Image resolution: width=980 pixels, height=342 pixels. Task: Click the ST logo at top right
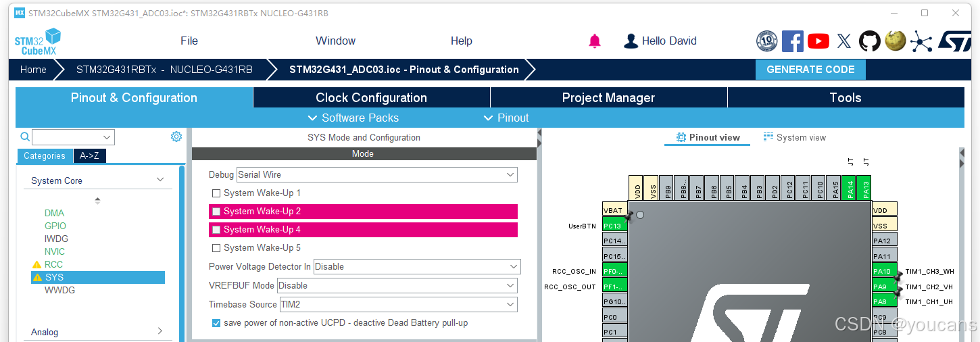coord(954,41)
